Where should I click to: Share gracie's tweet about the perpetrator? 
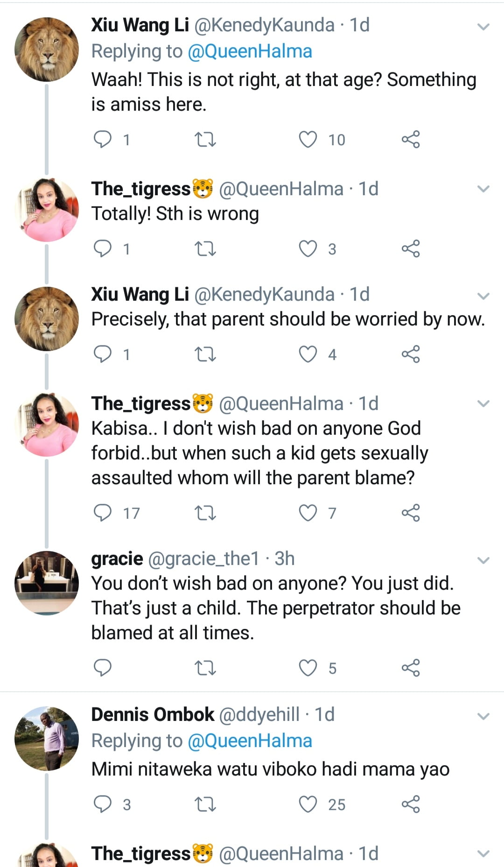click(x=411, y=668)
